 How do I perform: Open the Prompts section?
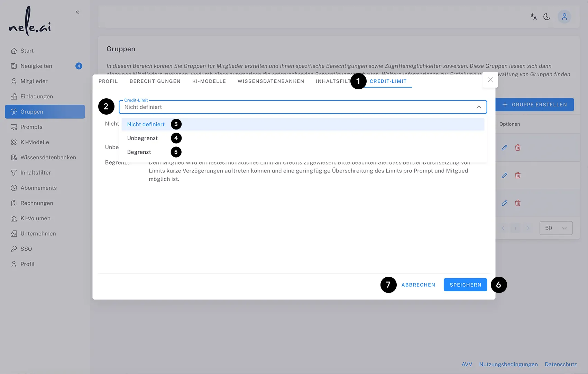[x=31, y=127]
